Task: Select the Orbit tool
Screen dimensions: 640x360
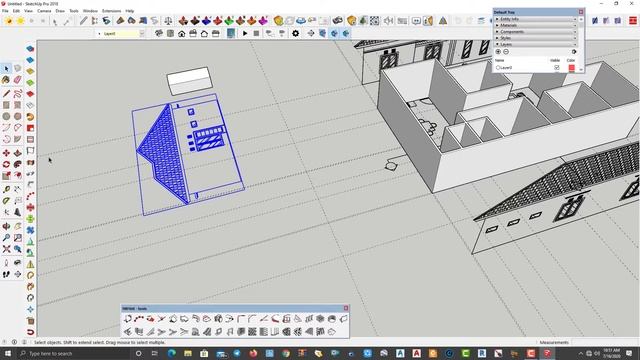Action: (6, 226)
